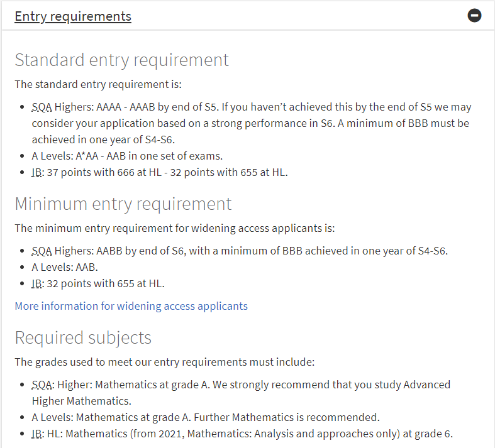This screenshot has width=495, height=448.
Task: Click IB abbreviation beside "37 points with 666"
Action: tap(36, 172)
